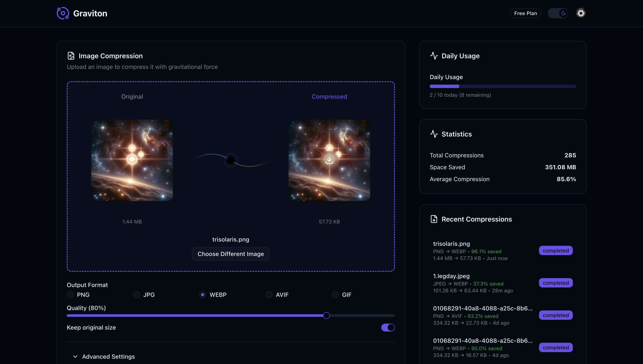Choose GIF as output format
643x364 pixels.
click(x=335, y=295)
